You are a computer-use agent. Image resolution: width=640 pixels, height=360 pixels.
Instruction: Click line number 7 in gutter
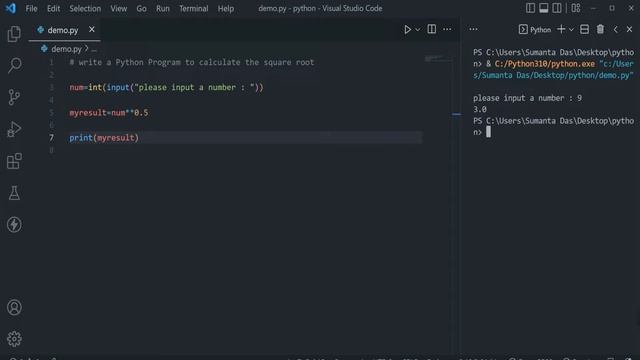[51, 138]
